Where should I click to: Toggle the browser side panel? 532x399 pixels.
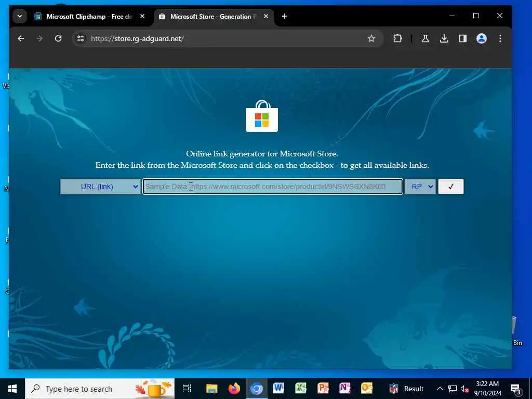click(463, 38)
